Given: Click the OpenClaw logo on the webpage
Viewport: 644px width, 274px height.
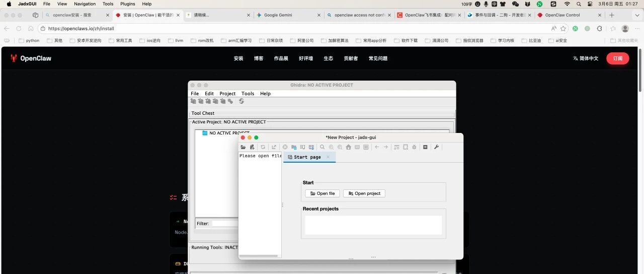Looking at the screenshot, I should (x=31, y=58).
